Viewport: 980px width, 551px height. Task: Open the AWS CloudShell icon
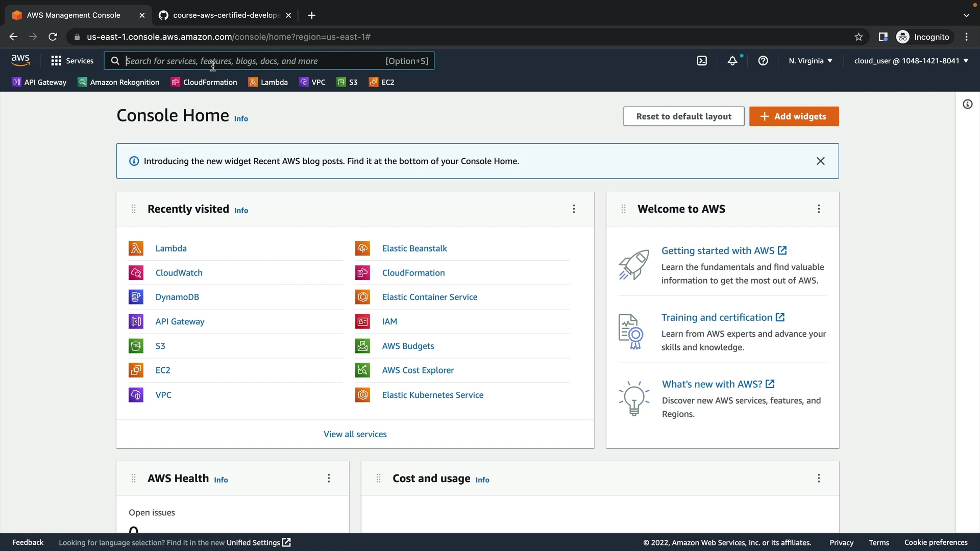pyautogui.click(x=702, y=61)
